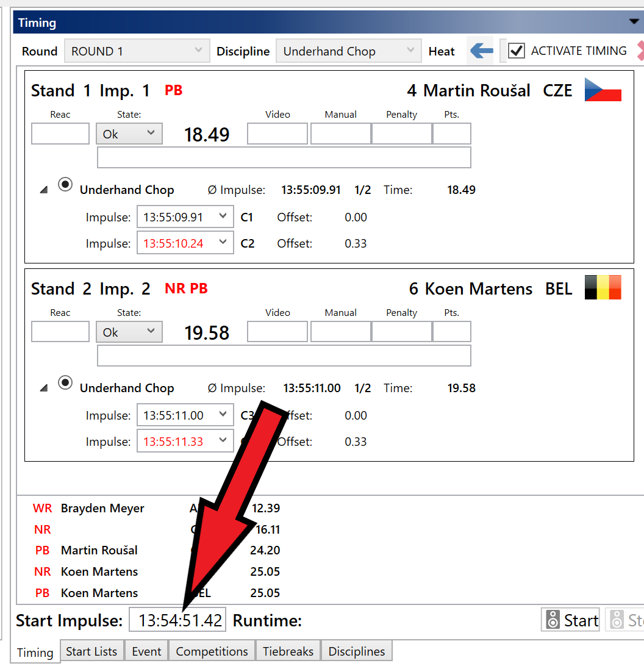Collapse Stand 1 Underhand Chop impulse details
Screen dimensions: 644x666
[x=44, y=190]
